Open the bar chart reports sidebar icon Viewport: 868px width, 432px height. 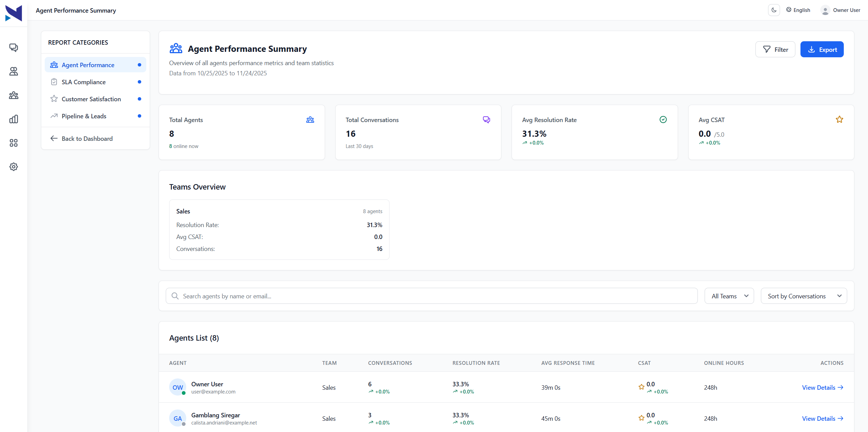[14, 119]
